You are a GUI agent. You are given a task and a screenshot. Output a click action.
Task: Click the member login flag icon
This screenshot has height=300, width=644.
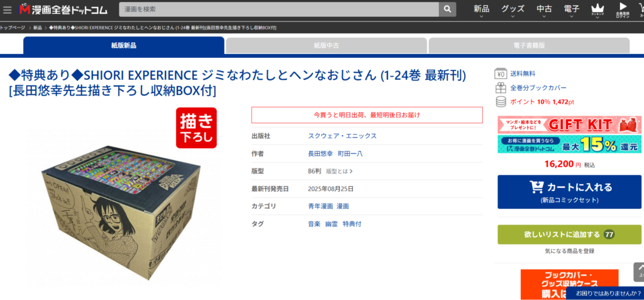[623, 10]
